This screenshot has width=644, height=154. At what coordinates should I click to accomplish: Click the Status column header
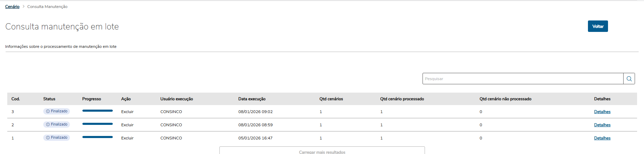(x=49, y=99)
